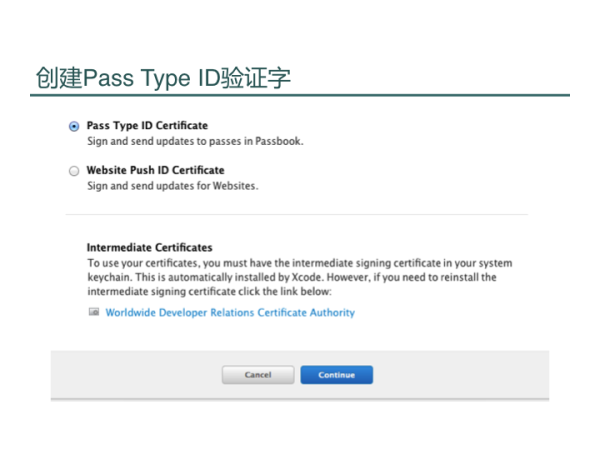Select the Pass Type ID Certificate radio button
The width and height of the screenshot is (600, 450).
74,126
